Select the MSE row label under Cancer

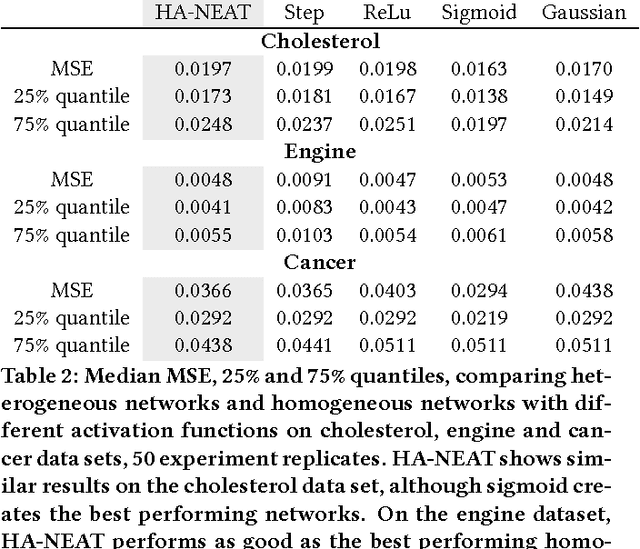point(72,291)
